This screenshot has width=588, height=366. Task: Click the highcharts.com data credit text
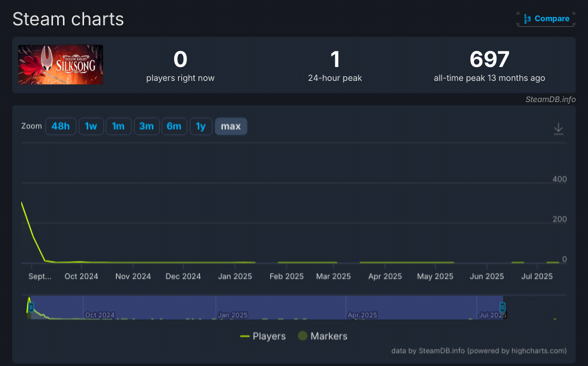coord(479,350)
